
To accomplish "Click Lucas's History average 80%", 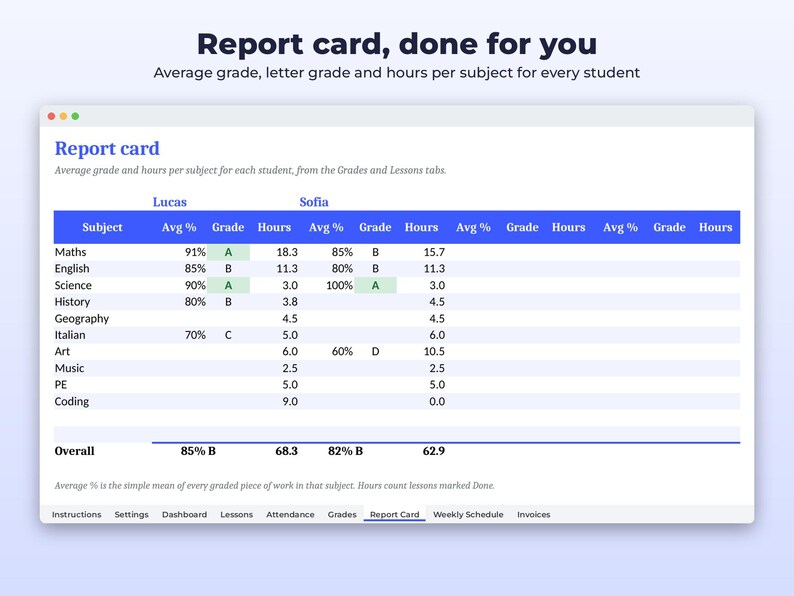I will pos(195,302).
